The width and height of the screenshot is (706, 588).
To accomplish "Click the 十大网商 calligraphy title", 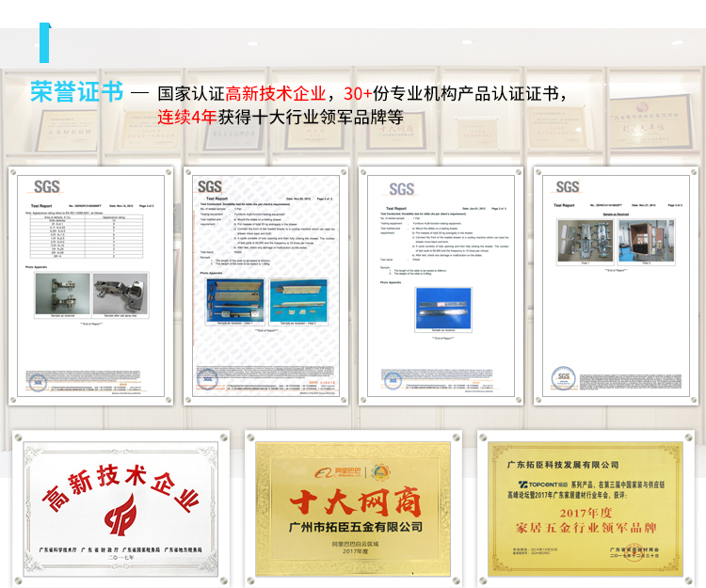I will point(356,501).
